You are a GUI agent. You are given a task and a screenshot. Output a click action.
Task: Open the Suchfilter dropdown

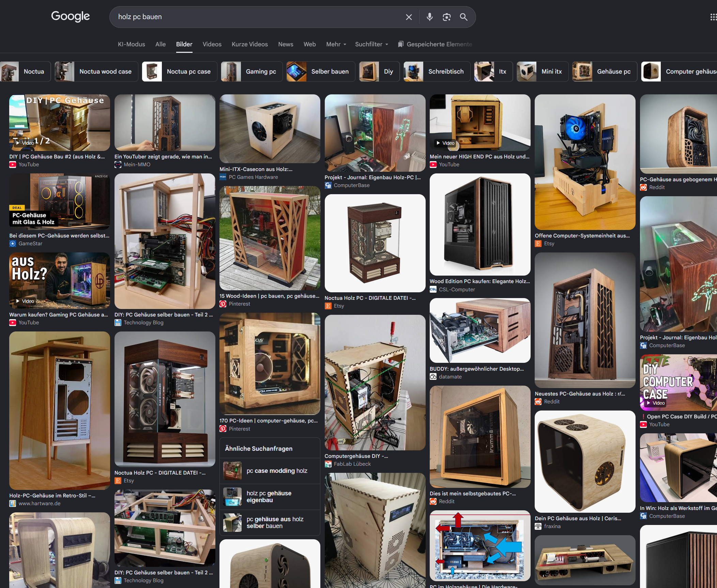(x=371, y=44)
